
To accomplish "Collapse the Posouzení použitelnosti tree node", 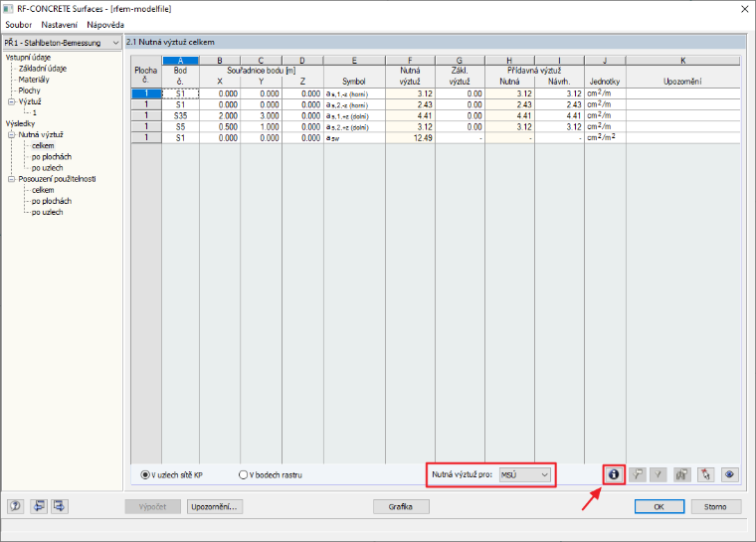I will coord(12,179).
